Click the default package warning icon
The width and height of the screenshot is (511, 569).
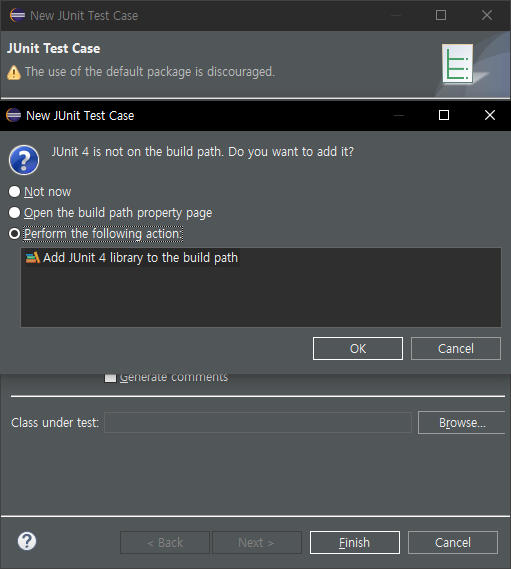click(x=14, y=72)
